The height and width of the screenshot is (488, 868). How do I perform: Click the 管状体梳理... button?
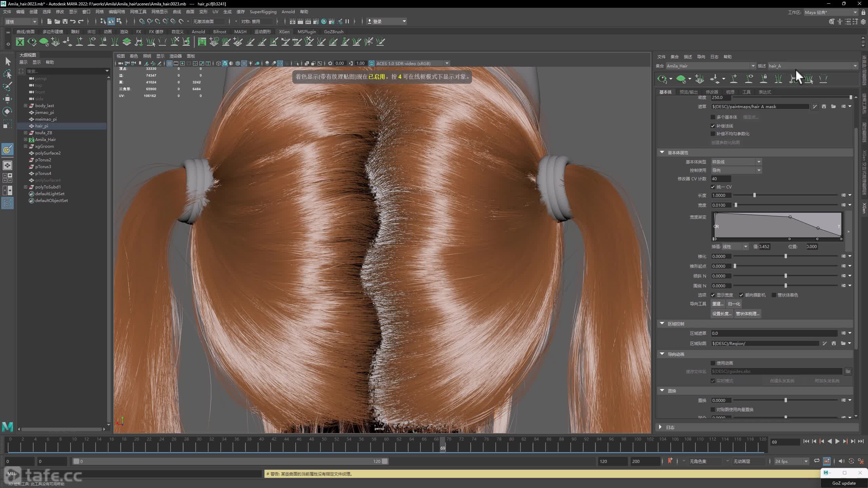pyautogui.click(x=748, y=313)
